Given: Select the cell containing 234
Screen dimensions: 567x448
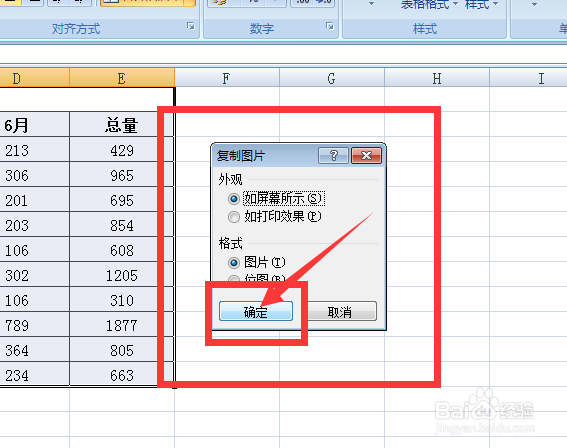Looking at the screenshot, I should (35, 374).
